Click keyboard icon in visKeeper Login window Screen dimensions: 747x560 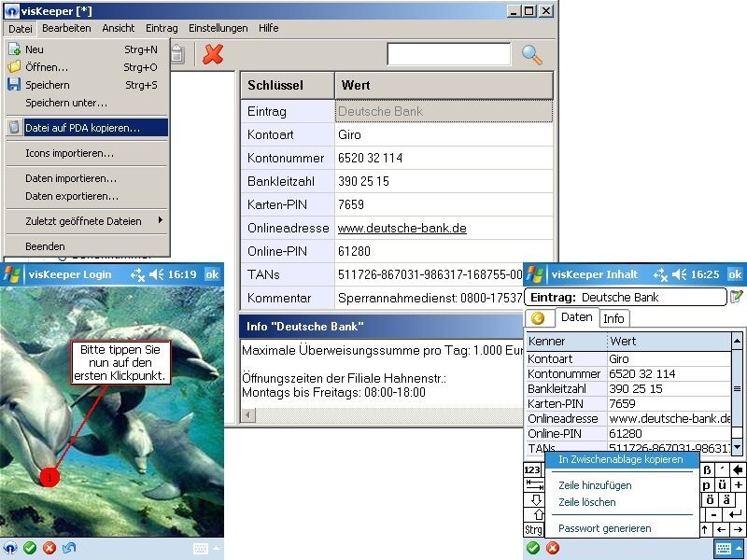[201, 549]
